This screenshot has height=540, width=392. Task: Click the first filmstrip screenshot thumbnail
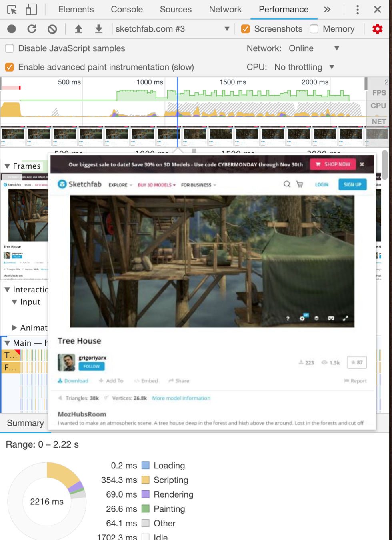(x=13, y=136)
